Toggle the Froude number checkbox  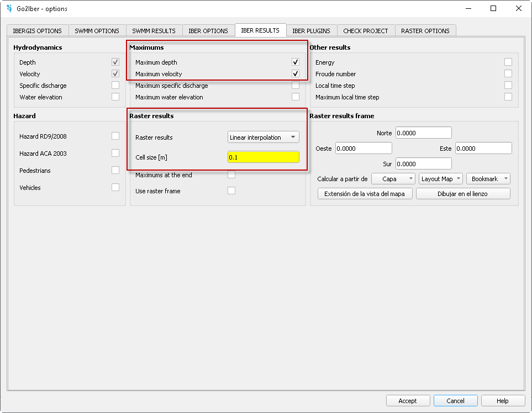click(508, 74)
